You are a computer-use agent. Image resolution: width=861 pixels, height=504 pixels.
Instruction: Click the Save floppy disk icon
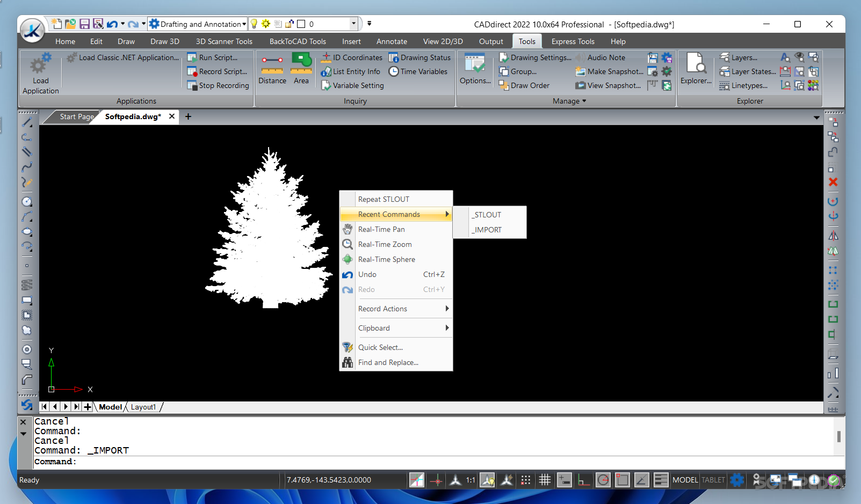pyautogui.click(x=84, y=24)
